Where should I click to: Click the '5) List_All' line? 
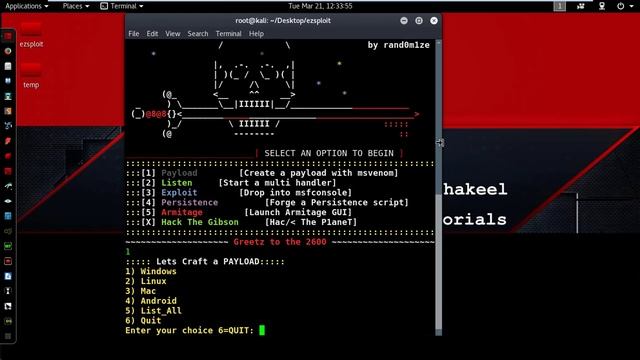click(153, 311)
